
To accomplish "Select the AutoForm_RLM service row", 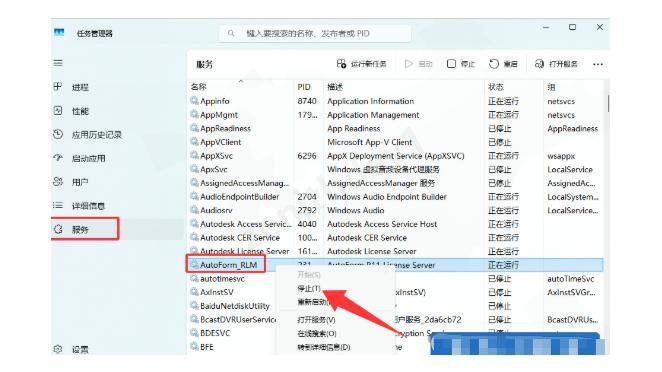I will [396, 265].
